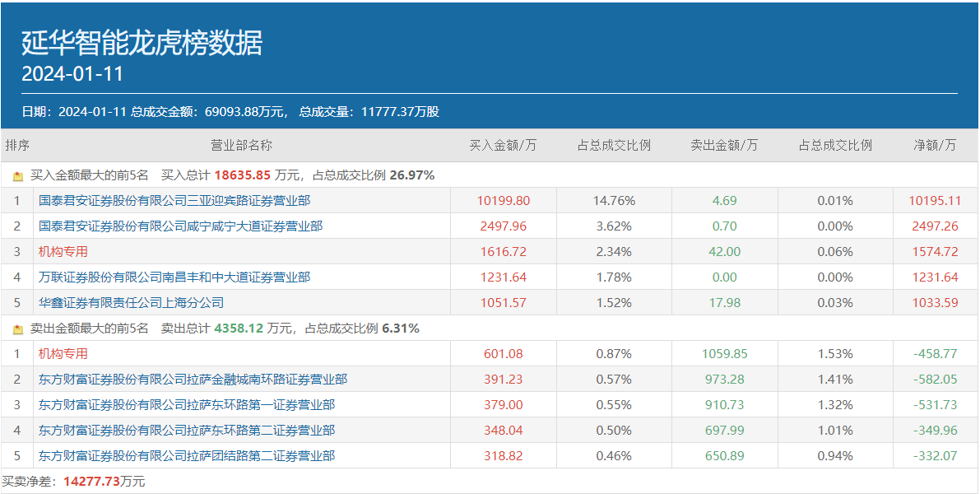Click buy amount 391.23
Screen dimensions: 980x494
(x=503, y=379)
